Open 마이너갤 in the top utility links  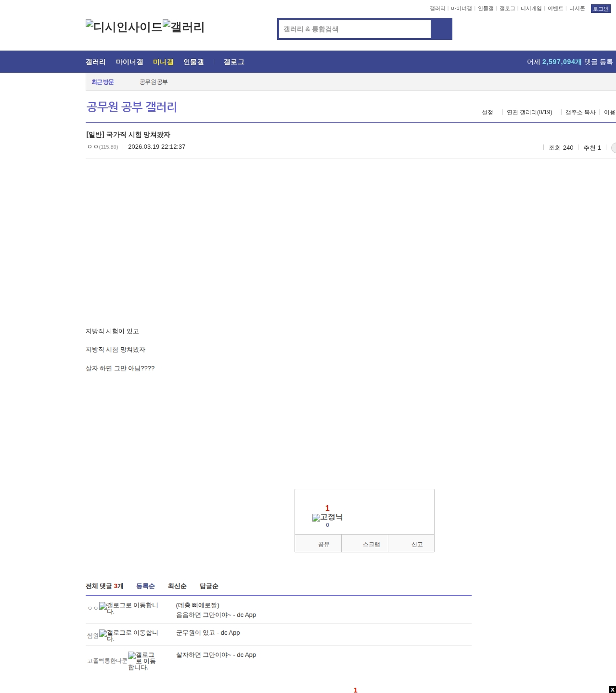coord(461,9)
